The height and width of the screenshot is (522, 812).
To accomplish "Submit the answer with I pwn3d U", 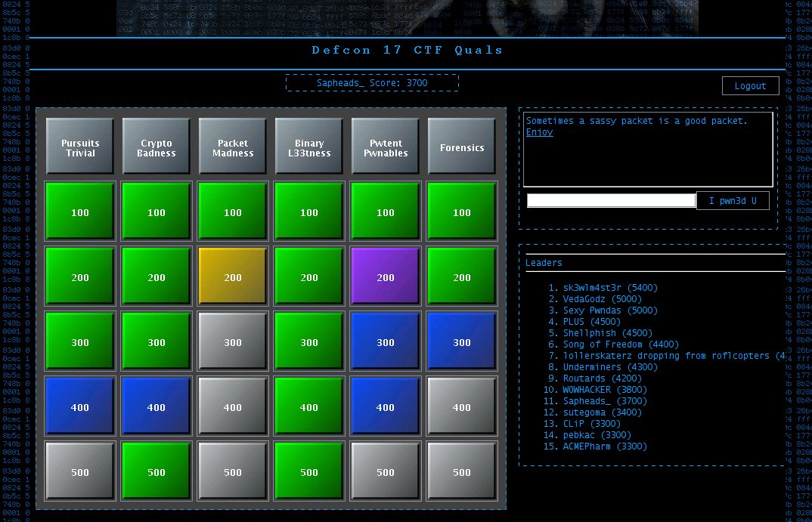I will [x=733, y=201].
